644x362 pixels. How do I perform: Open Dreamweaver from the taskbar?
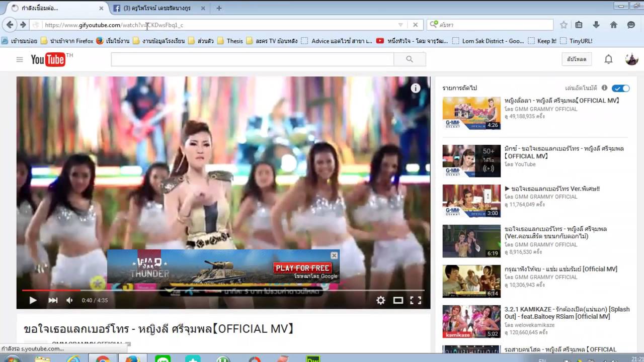click(313, 359)
